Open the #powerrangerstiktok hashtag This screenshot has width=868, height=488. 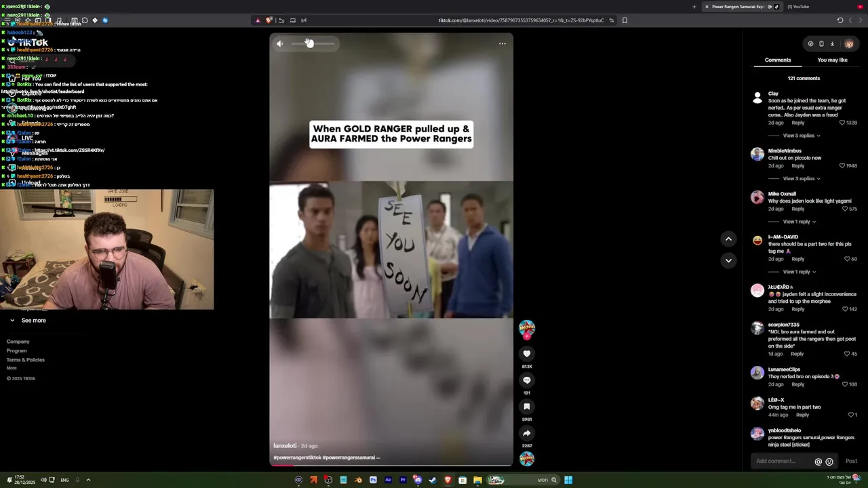coord(297,457)
